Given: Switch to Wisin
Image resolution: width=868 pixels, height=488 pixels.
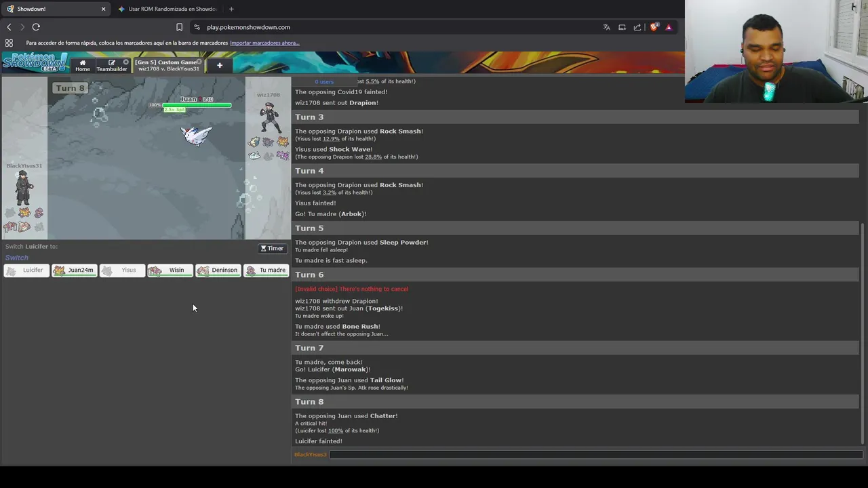Looking at the screenshot, I should (170, 270).
